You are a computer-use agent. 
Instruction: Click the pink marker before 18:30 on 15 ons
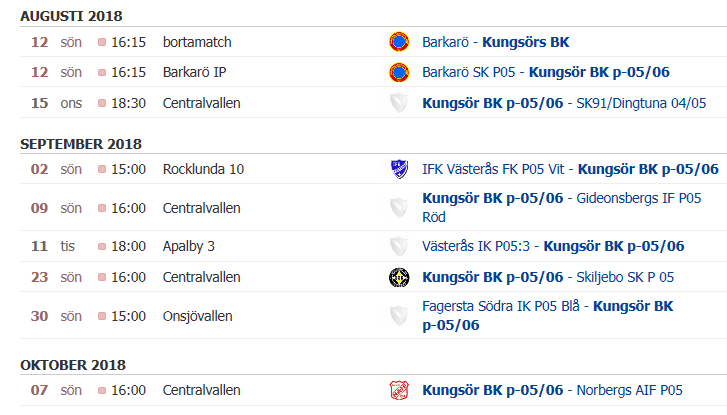coord(102,103)
